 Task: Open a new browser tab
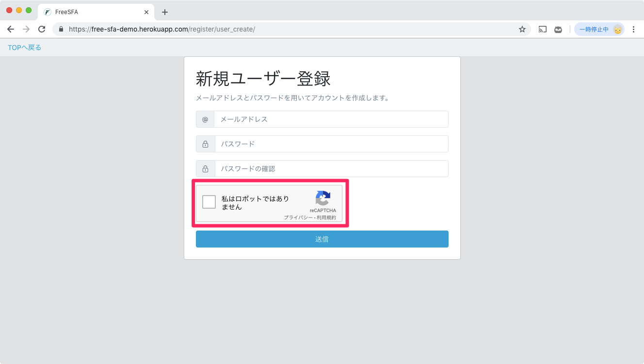tap(165, 12)
